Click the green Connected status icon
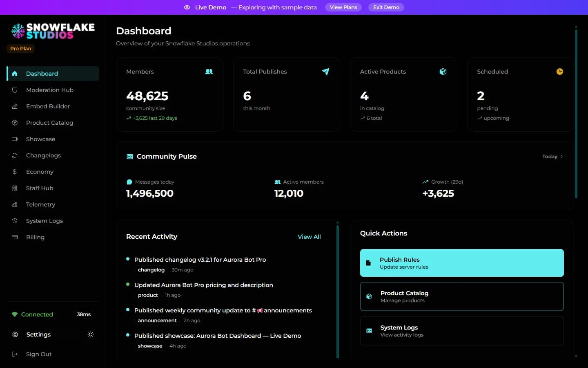This screenshot has height=368, width=588. (x=15, y=314)
